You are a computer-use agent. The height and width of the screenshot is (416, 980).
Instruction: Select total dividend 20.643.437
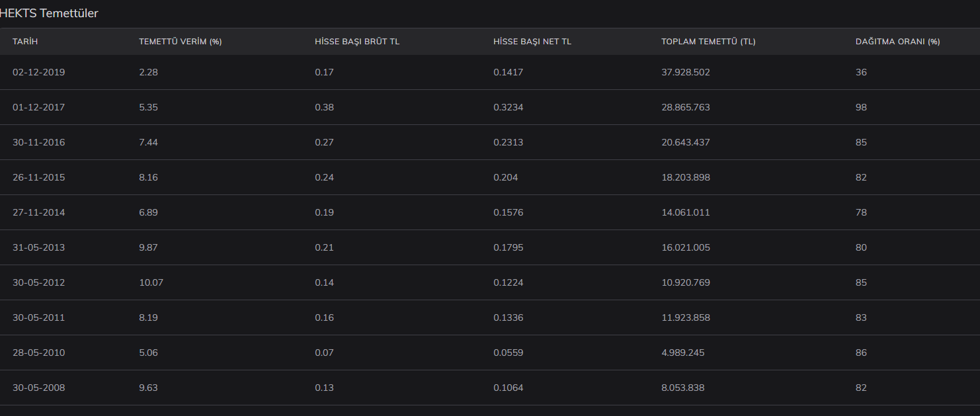point(686,142)
